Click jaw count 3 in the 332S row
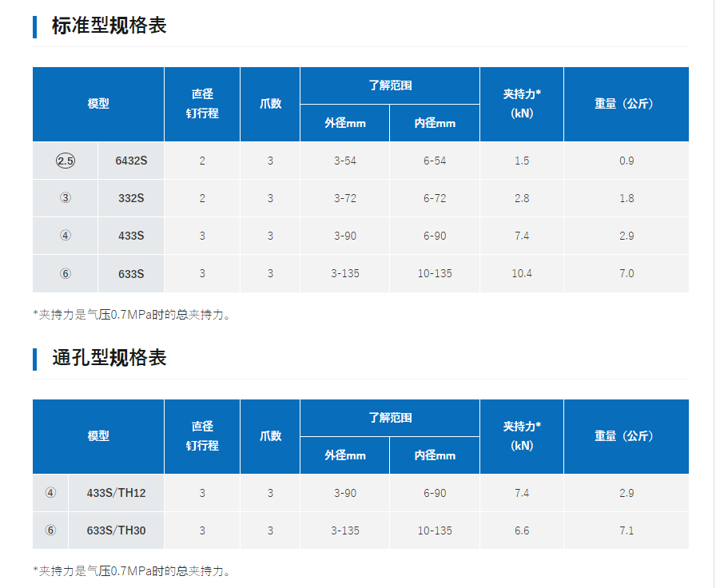Screen dimensions: 716x588 tap(270, 198)
